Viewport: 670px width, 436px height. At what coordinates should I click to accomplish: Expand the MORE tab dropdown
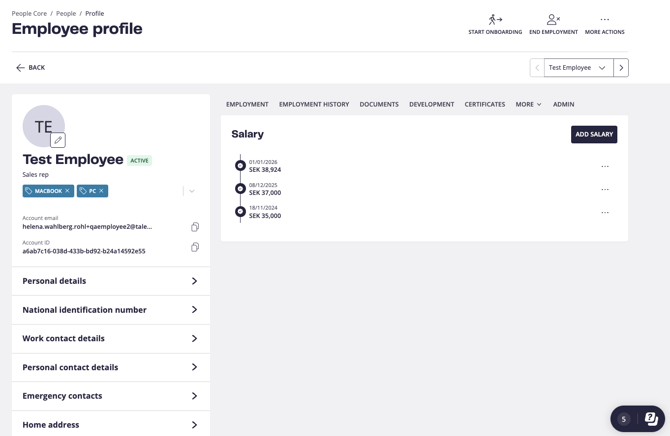pyautogui.click(x=528, y=104)
